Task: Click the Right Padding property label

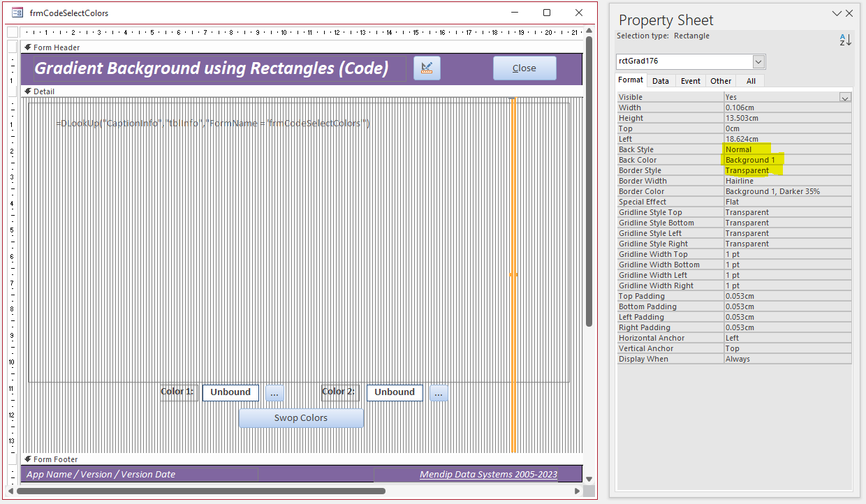Action: [645, 327]
